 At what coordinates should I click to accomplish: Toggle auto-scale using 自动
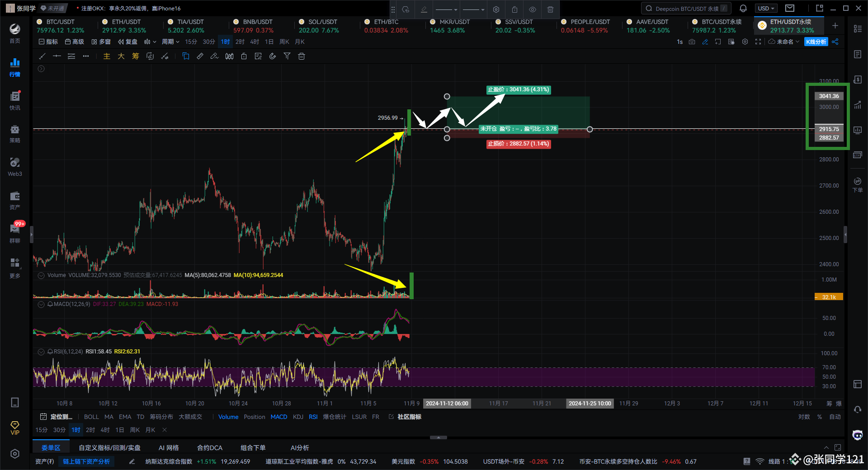tap(834, 417)
